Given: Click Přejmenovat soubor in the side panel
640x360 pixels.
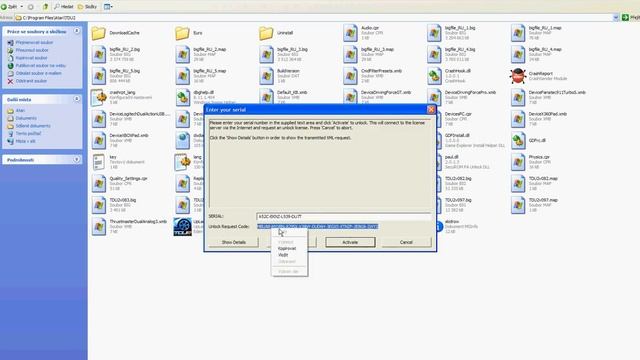Looking at the screenshot, I should (34, 42).
